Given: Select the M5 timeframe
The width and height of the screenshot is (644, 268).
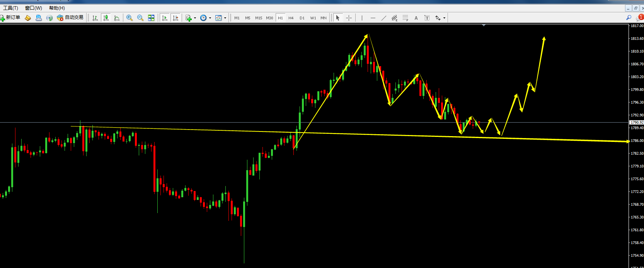Looking at the screenshot, I should (x=248, y=18).
